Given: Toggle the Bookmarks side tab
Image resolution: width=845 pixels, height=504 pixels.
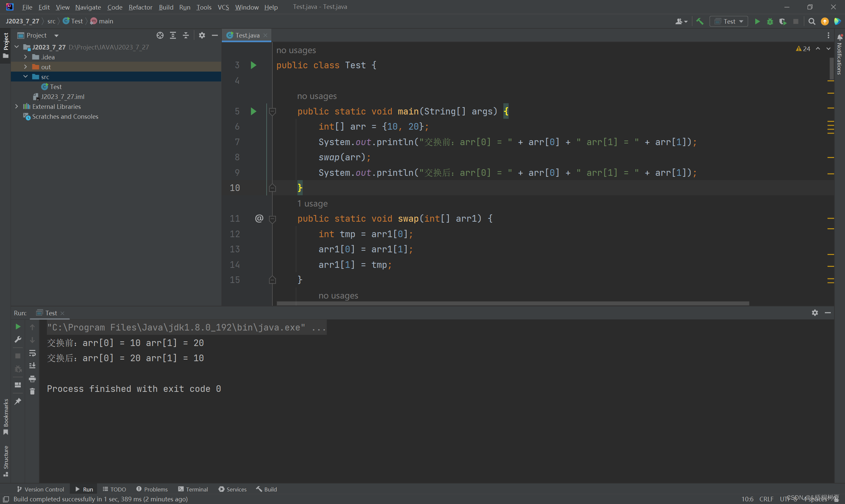Looking at the screenshot, I should tap(5, 416).
